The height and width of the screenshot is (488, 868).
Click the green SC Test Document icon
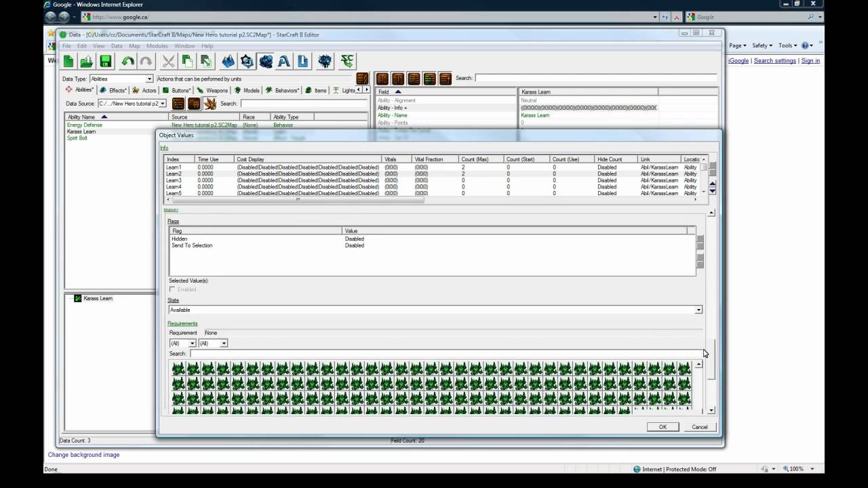[x=347, y=62]
